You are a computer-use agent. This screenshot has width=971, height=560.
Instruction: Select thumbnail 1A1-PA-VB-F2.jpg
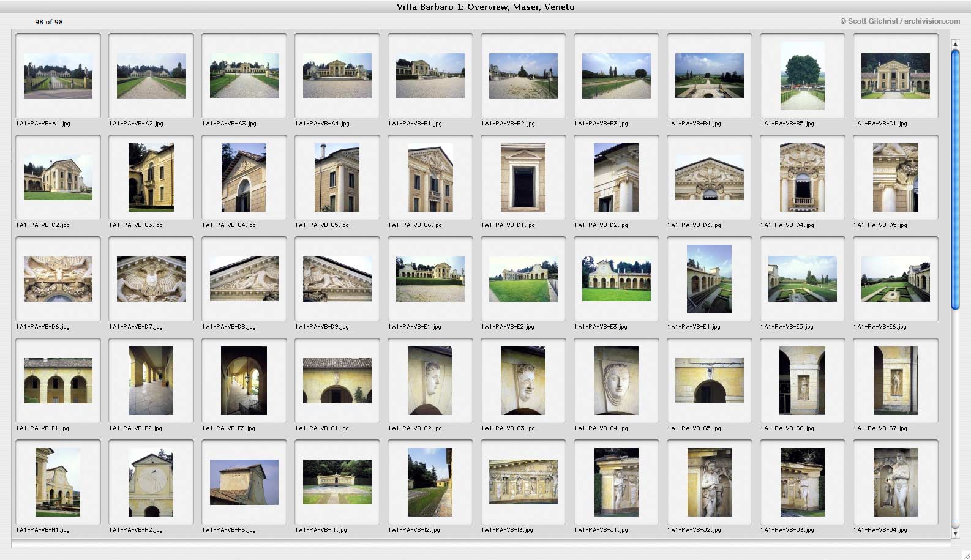tap(151, 381)
